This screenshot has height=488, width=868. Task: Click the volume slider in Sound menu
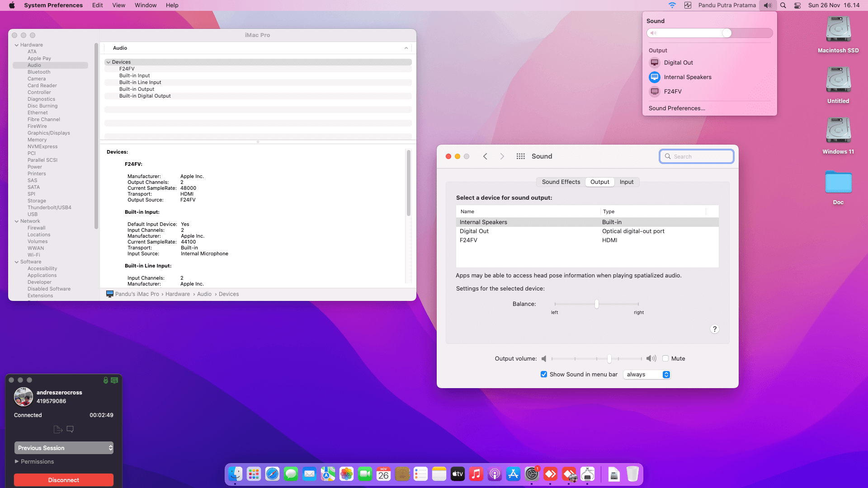tap(710, 33)
